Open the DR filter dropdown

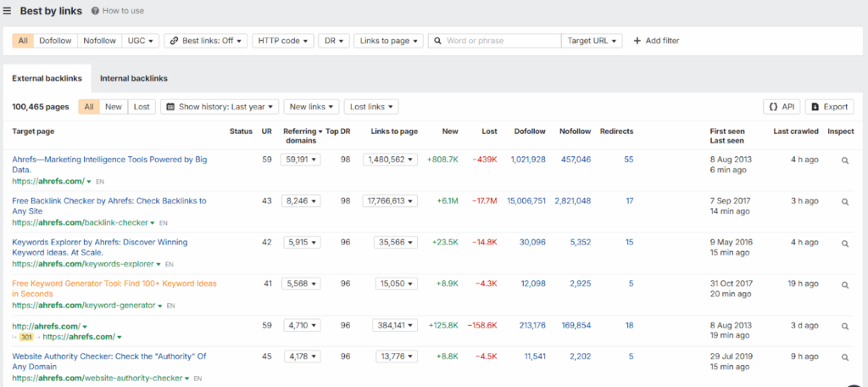pyautogui.click(x=334, y=41)
